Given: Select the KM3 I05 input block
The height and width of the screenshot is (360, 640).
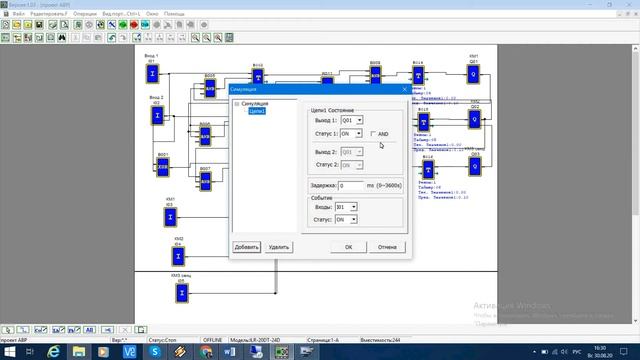Looking at the screenshot, I should tap(182, 293).
